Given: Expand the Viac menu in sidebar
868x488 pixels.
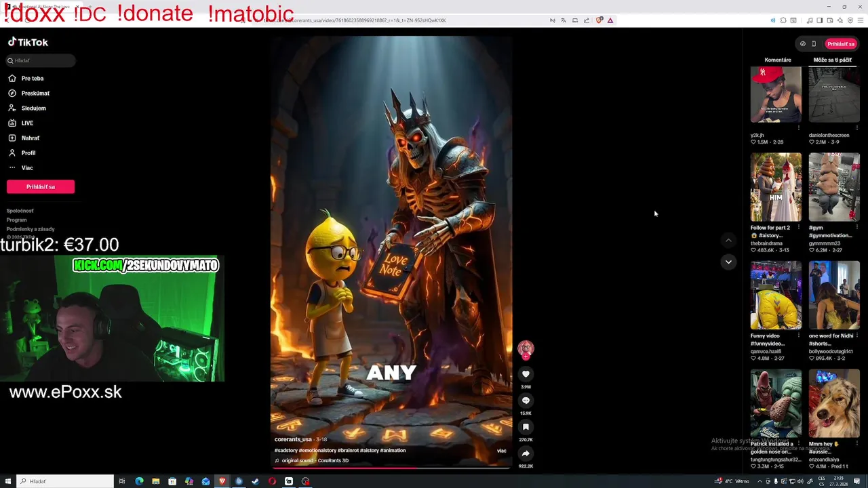Looking at the screenshot, I should point(26,168).
